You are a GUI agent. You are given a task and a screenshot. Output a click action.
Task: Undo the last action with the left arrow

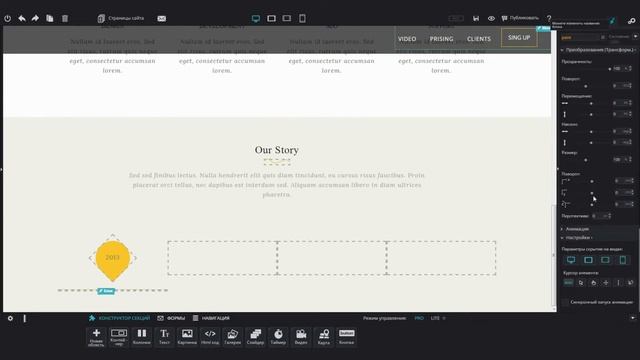pos(22,18)
